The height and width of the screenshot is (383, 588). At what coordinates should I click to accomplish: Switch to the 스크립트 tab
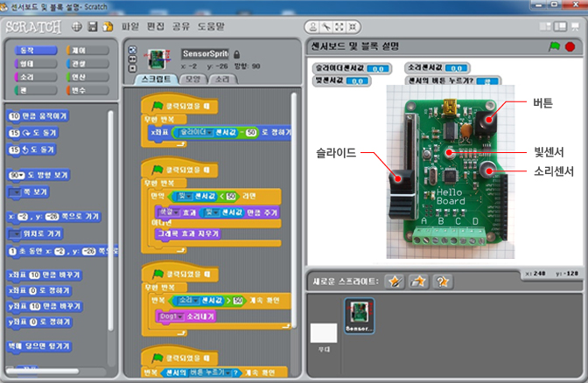tap(156, 79)
